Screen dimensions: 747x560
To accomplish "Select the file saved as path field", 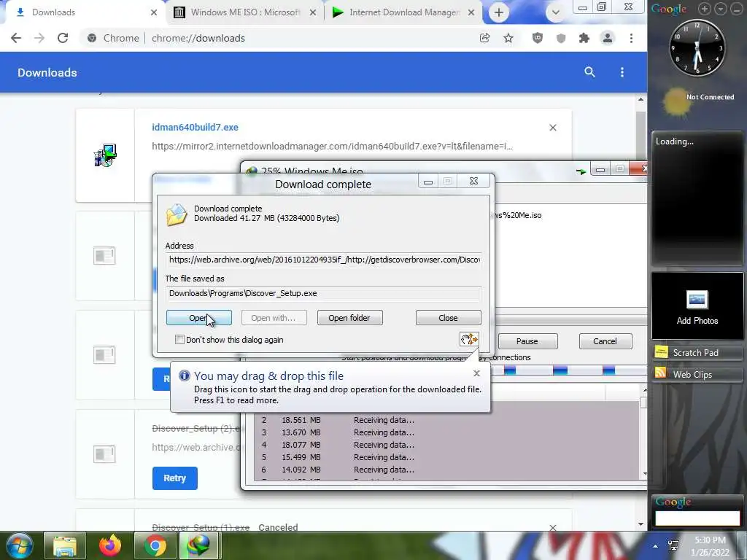I will (x=324, y=293).
